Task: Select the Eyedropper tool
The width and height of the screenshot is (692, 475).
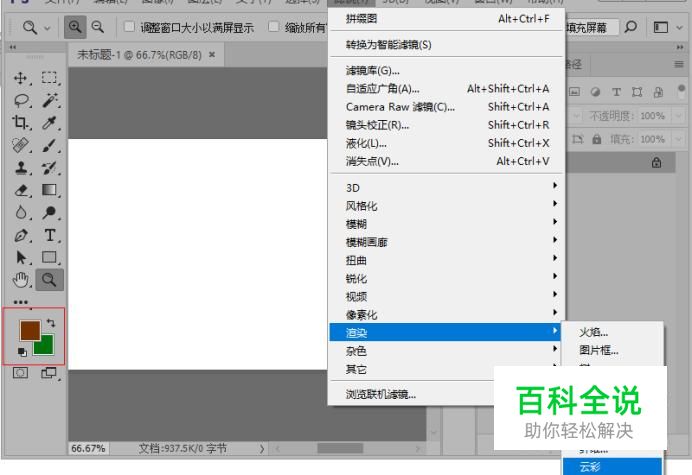Action: coord(49,123)
